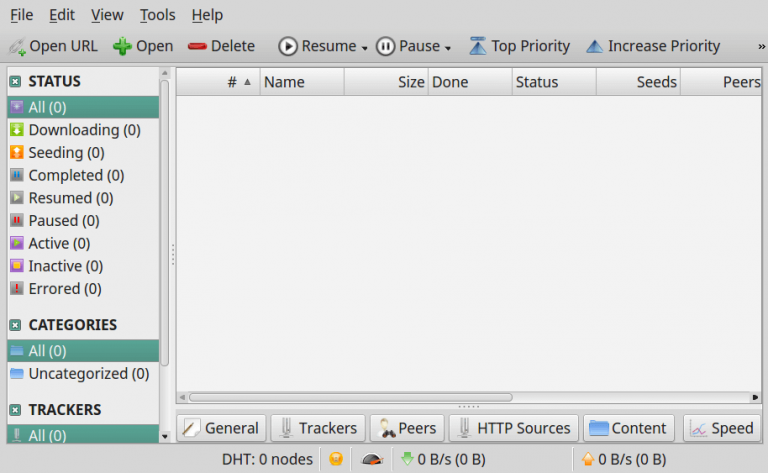This screenshot has width=768, height=473.
Task: Click the Increase Priority triangle icon
Action: click(x=594, y=47)
